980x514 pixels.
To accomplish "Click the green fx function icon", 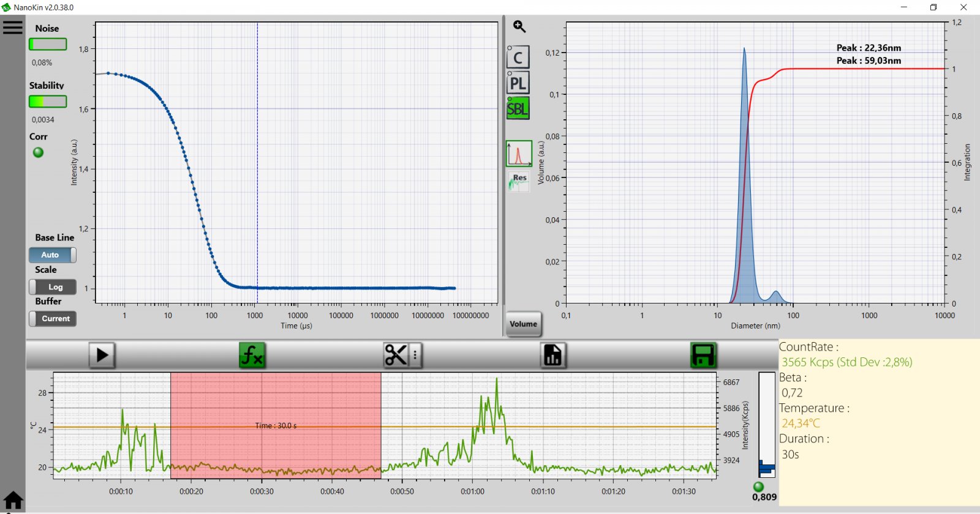I will point(252,355).
